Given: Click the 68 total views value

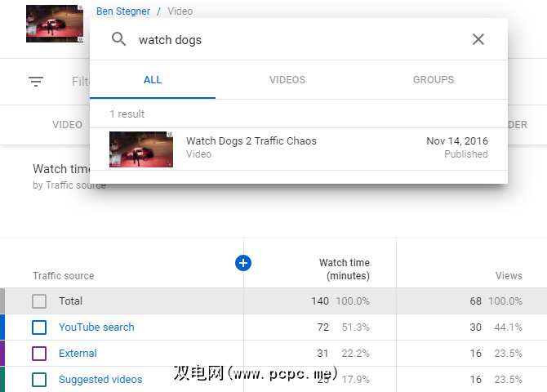Looking at the screenshot, I should [475, 301].
